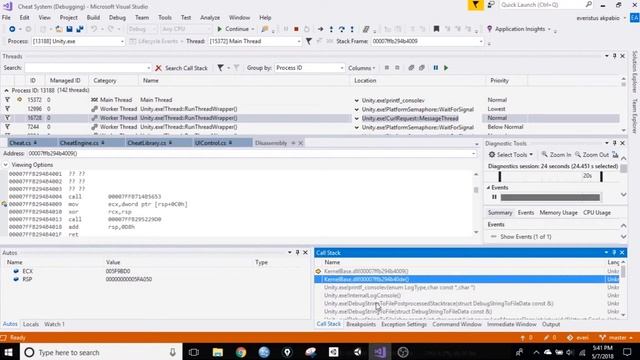The height and width of the screenshot is (360, 640).
Task: Open File Explorer from the taskbar
Action: (218, 352)
